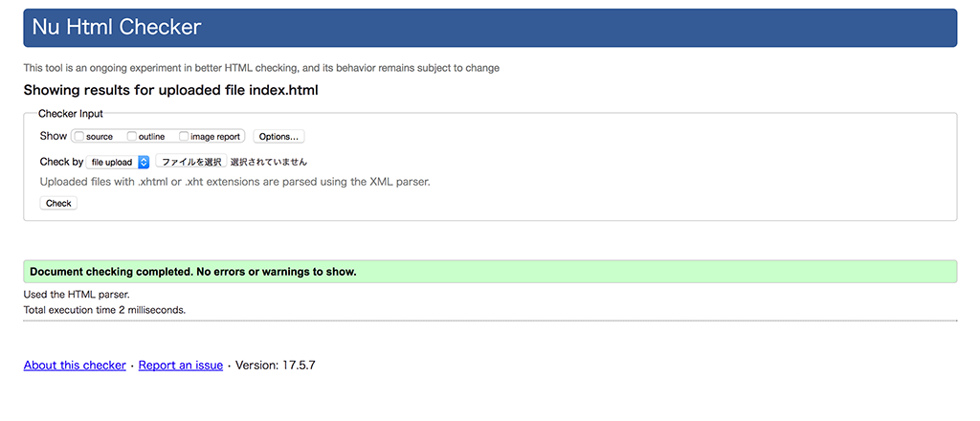Click the Version: 17.5.7 text
Image resolution: width=980 pixels, height=421 pixels.
275,366
